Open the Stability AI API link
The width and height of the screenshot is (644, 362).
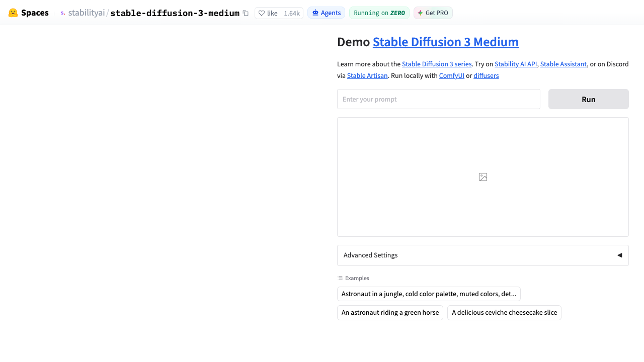coord(516,64)
